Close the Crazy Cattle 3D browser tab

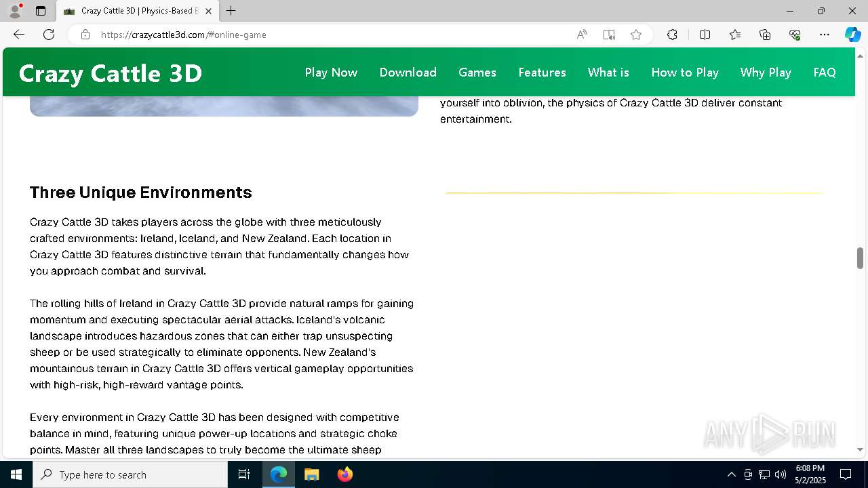tap(208, 11)
